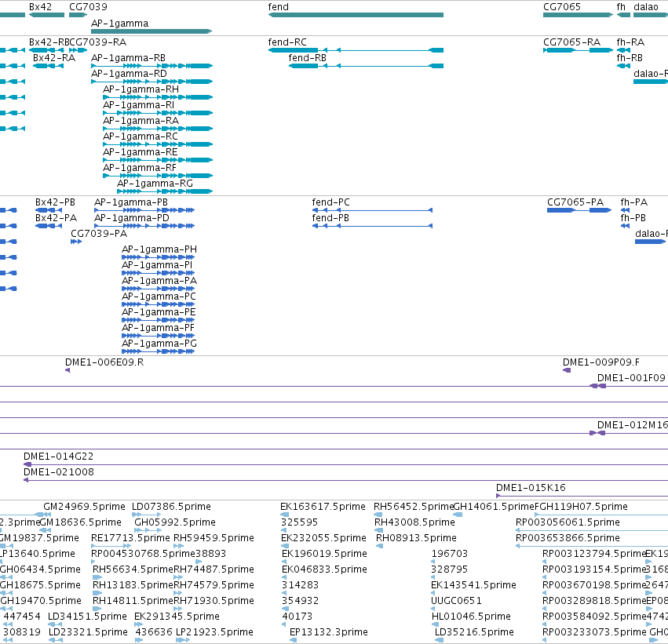Click the EP13132.3prime EST label
The width and height of the screenshot is (668, 644).
(x=329, y=632)
